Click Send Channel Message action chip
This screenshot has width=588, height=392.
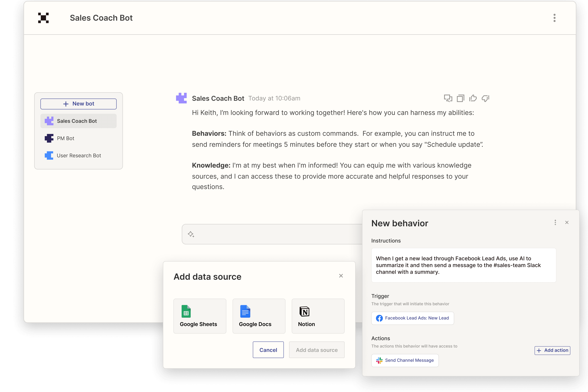(405, 360)
